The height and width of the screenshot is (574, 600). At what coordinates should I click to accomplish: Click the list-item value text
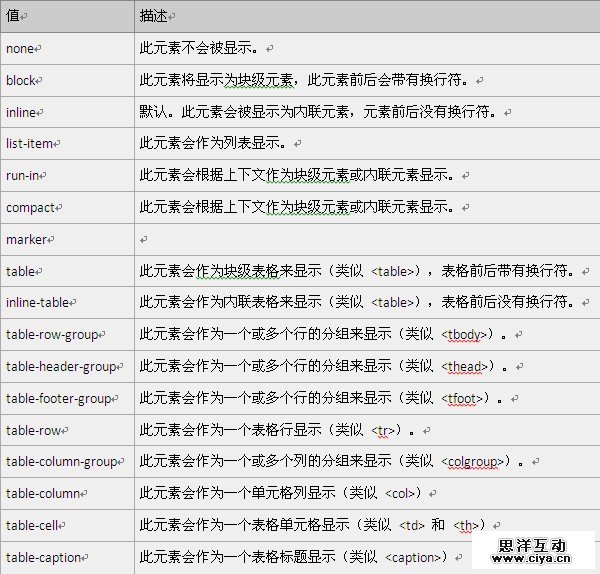pos(29,144)
